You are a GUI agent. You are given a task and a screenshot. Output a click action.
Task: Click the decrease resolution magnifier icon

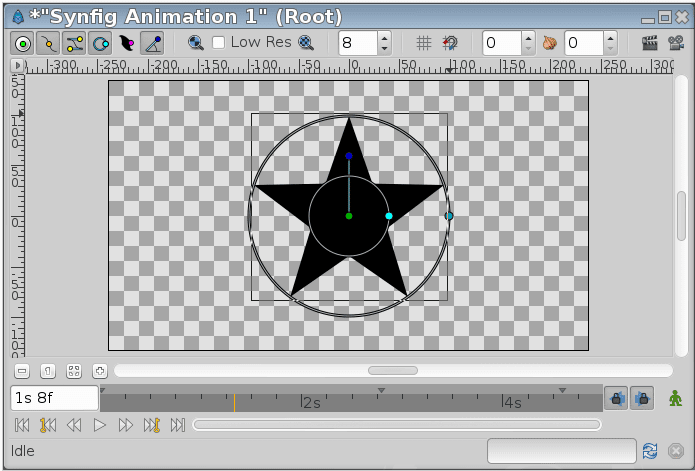[195, 43]
